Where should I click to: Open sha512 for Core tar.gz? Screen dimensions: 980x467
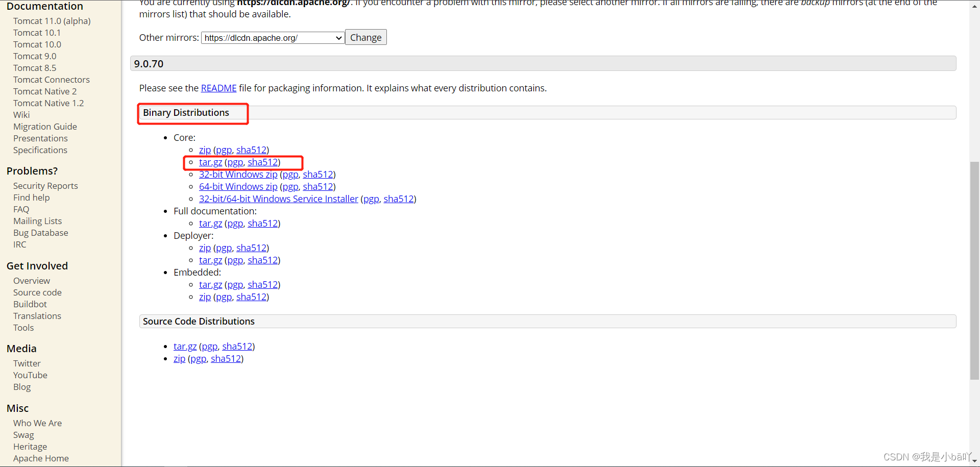point(263,162)
